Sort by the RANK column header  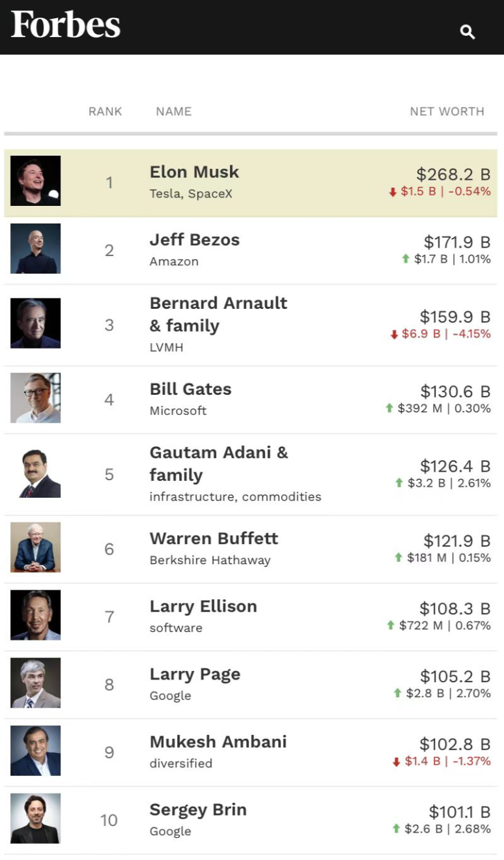(105, 111)
